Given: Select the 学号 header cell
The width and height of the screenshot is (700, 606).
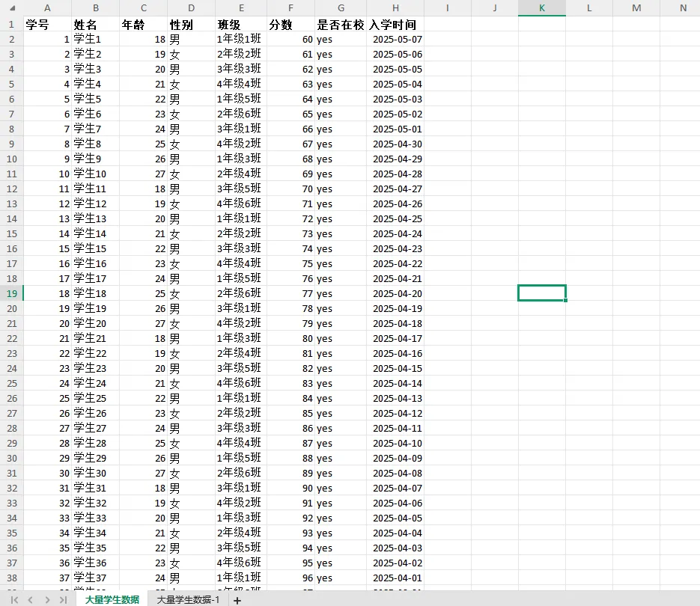Looking at the screenshot, I should pos(47,24).
